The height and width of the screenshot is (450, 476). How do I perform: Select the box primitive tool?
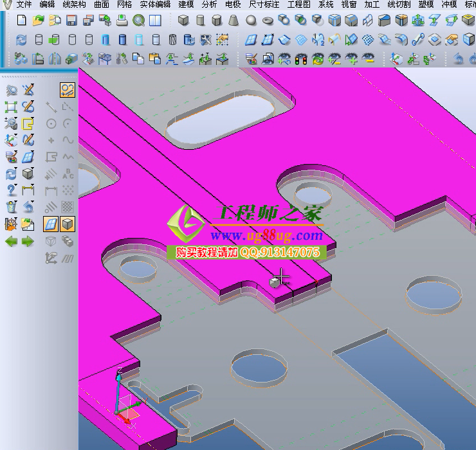(184, 21)
